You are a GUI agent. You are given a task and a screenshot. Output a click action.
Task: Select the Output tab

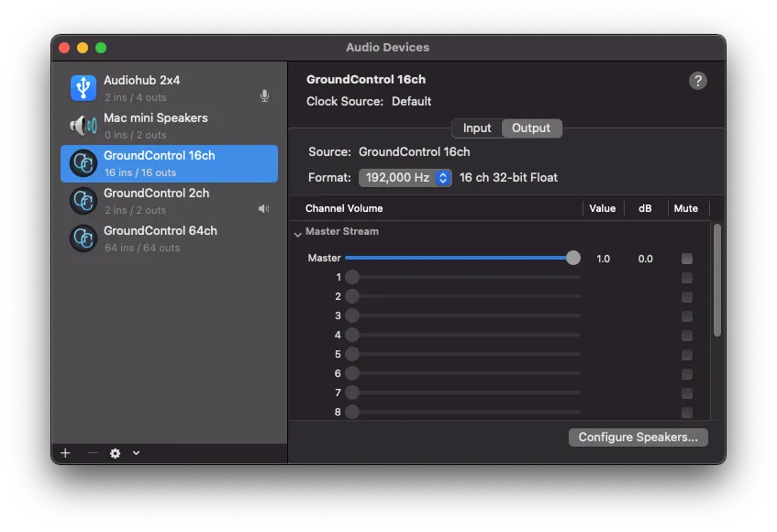click(x=531, y=128)
